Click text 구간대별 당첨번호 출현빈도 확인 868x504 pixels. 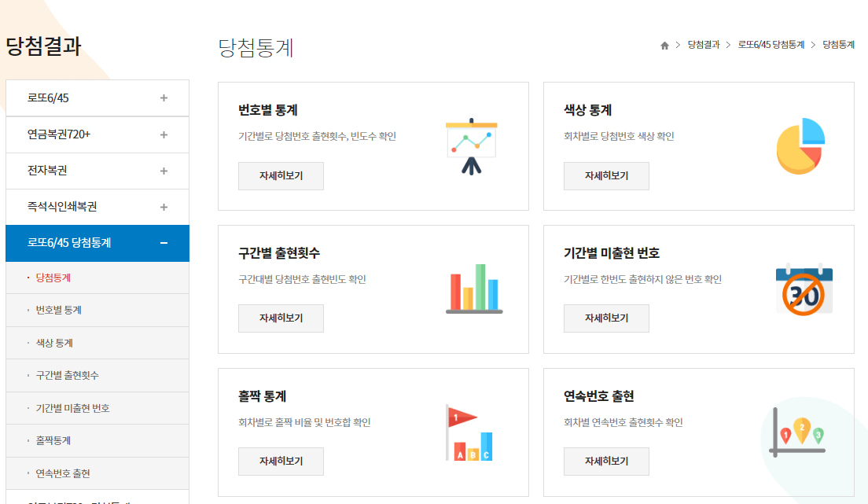[x=302, y=279]
